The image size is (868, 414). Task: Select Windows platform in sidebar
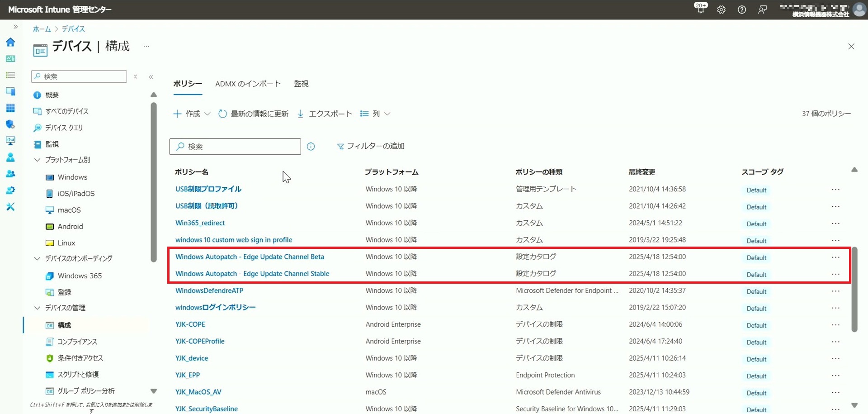(x=72, y=177)
